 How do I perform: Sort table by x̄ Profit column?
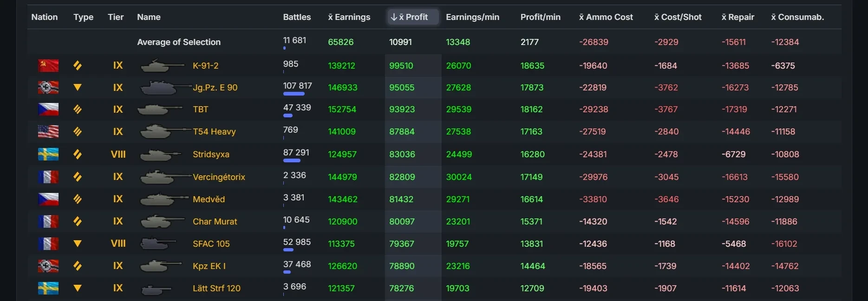point(410,17)
